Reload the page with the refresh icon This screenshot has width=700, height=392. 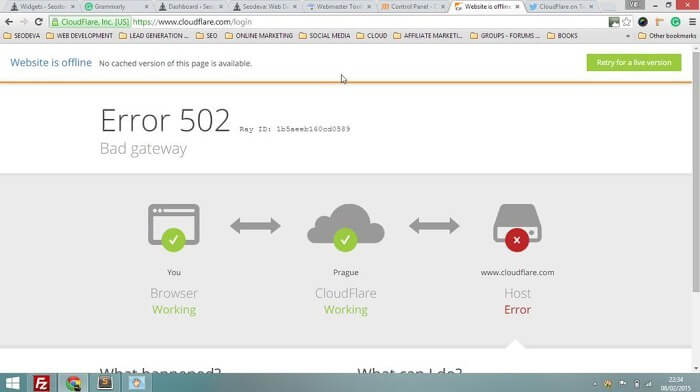tap(38, 22)
